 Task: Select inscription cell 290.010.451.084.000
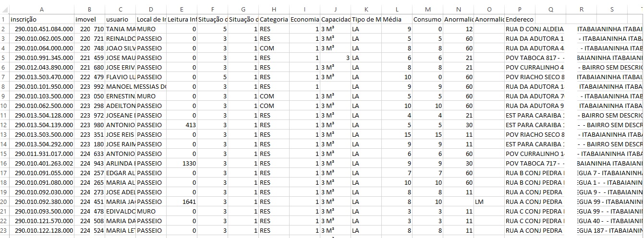(x=42, y=29)
